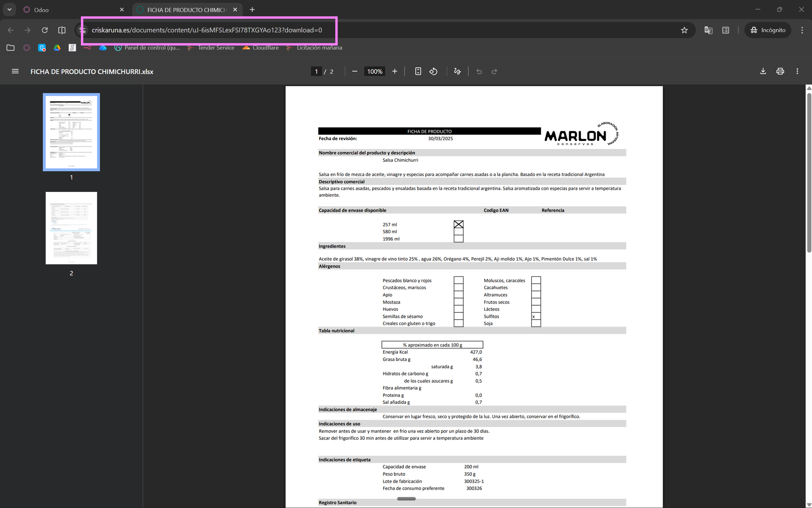Screen dimensions: 812x508
Task: Zoom out with the minus icon
Action: (355, 72)
